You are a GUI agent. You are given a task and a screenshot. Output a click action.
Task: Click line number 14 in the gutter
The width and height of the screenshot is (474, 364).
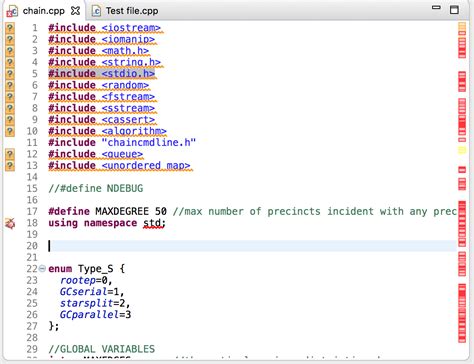[32, 177]
